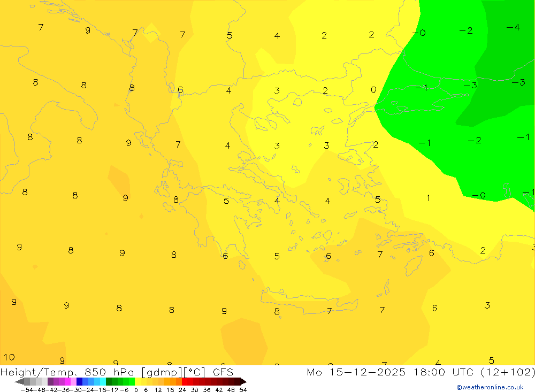Open the weatheronline.co.uk copyright link
This screenshot has width=535, height=392.
[490, 387]
